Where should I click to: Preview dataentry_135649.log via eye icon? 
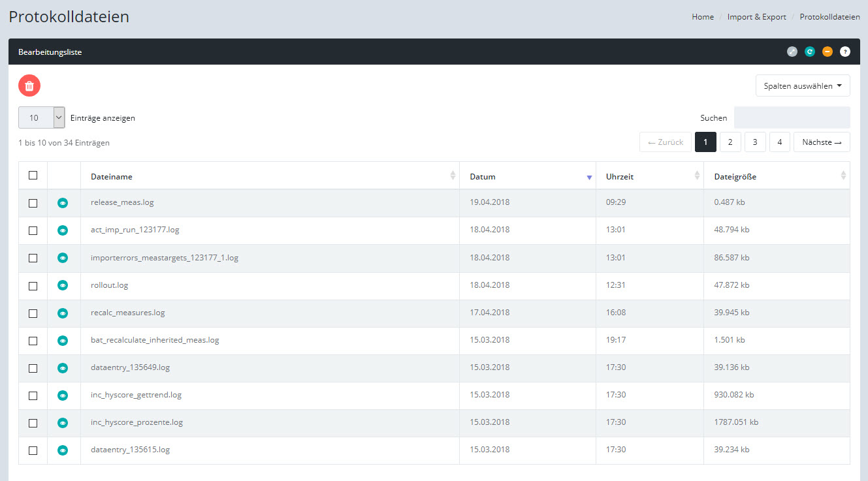pyautogui.click(x=63, y=368)
